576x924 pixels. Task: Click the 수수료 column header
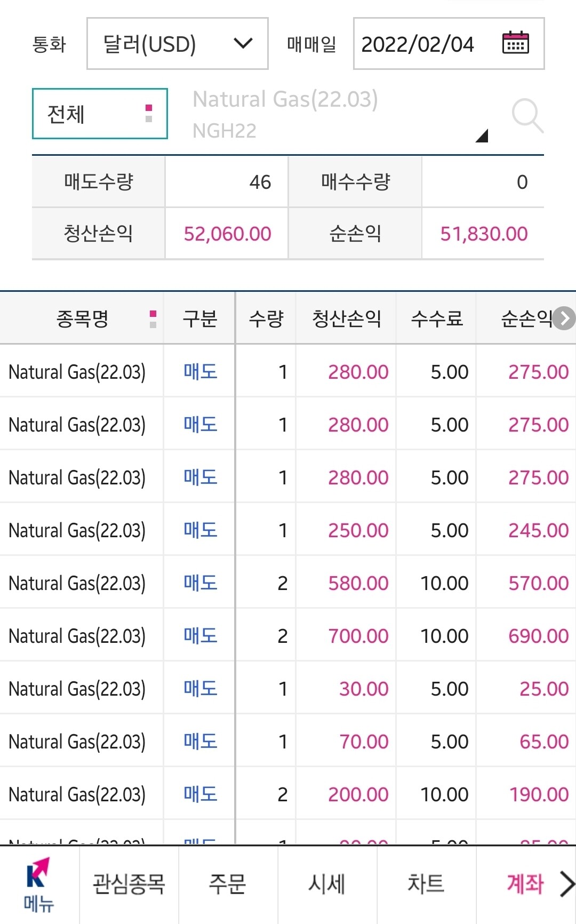click(x=436, y=319)
